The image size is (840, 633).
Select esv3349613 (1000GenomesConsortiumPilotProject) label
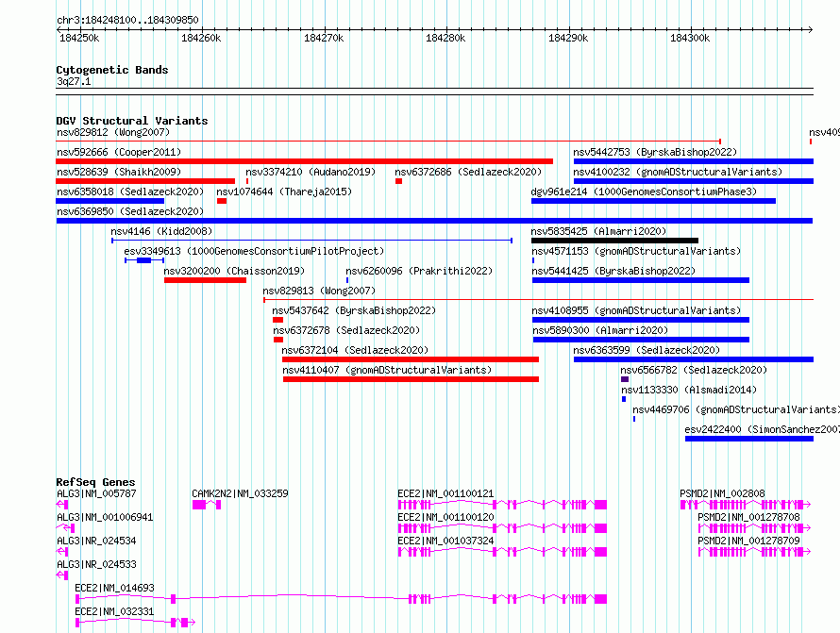tap(254, 251)
